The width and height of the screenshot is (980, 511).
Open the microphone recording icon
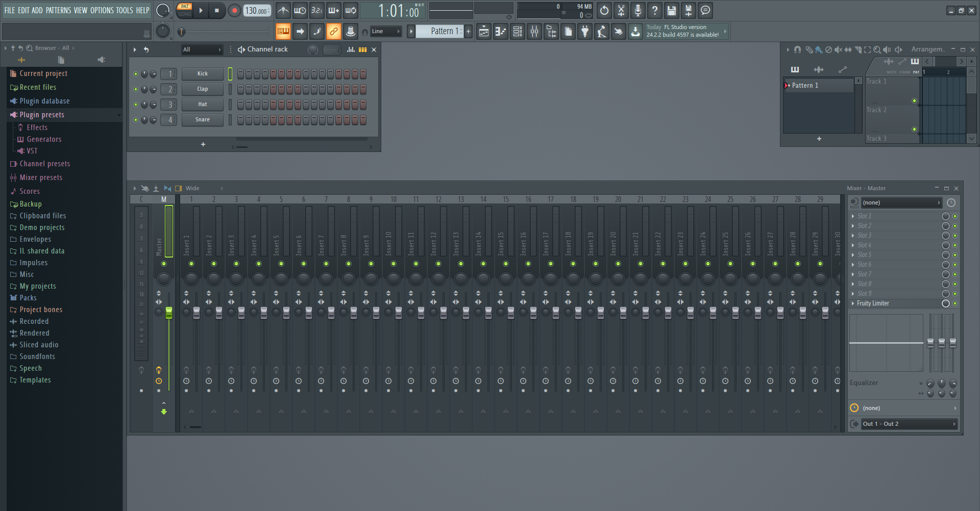638,11
